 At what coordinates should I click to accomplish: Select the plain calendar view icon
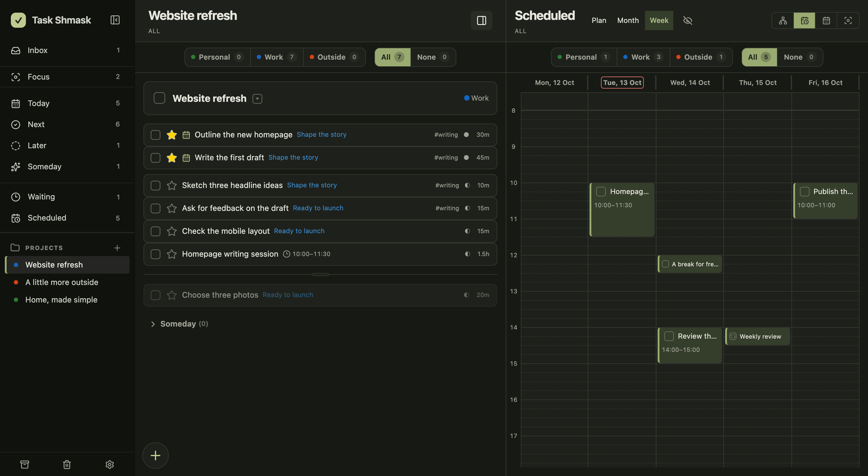click(x=826, y=20)
